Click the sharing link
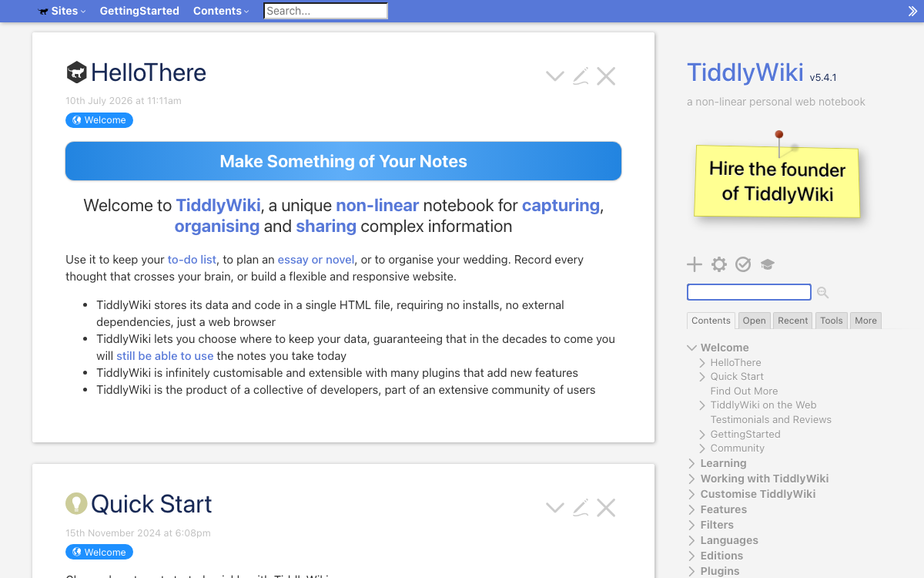The width and height of the screenshot is (924, 578). pos(326,227)
